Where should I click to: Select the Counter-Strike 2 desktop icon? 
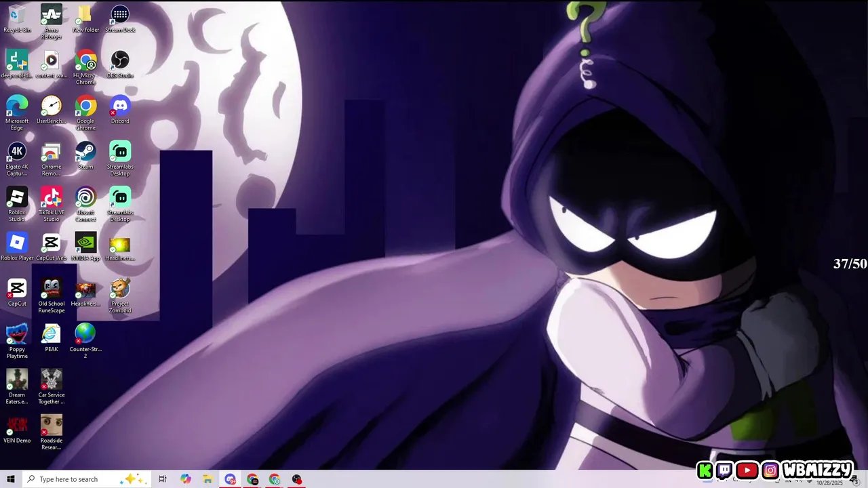point(85,341)
